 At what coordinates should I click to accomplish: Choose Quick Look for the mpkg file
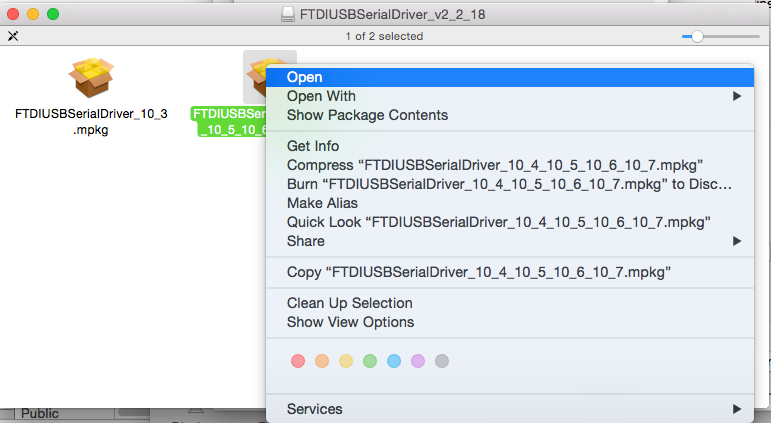click(x=510, y=222)
